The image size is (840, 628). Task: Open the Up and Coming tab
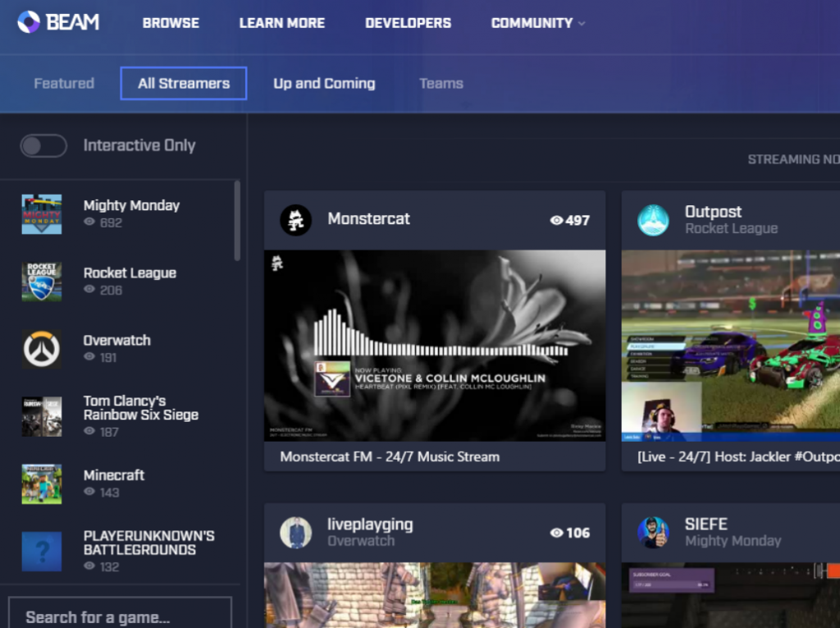[x=324, y=83]
